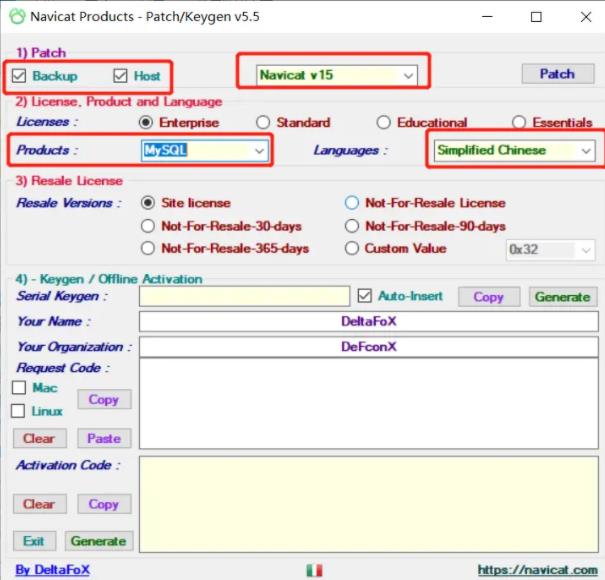The image size is (605, 580).
Task: Toggle the Host checkbox
Action: pyautogui.click(x=120, y=76)
